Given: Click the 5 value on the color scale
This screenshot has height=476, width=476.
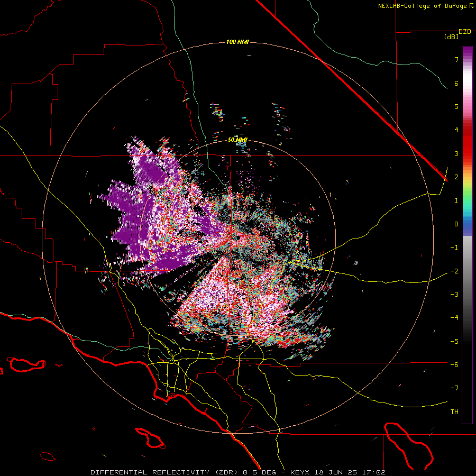Looking at the screenshot, I should click(x=456, y=106).
